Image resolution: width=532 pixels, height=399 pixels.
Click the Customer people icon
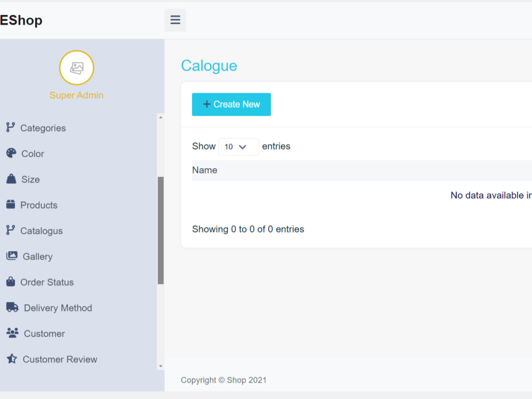13,333
